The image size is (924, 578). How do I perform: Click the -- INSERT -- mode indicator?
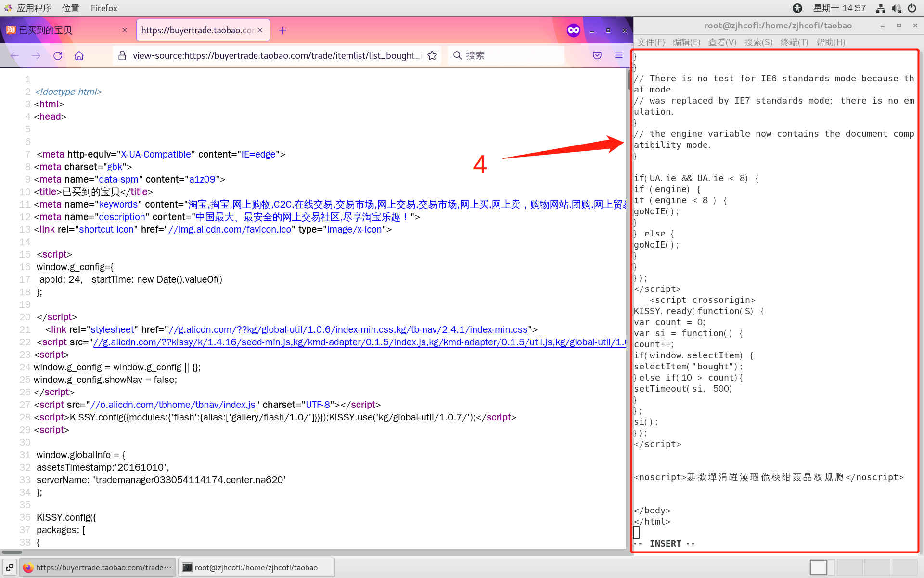click(665, 544)
